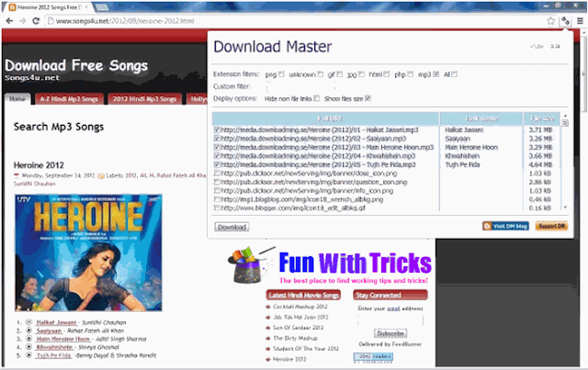Click the link list scroll down arrow
This screenshot has width=588, height=370.
(565, 207)
